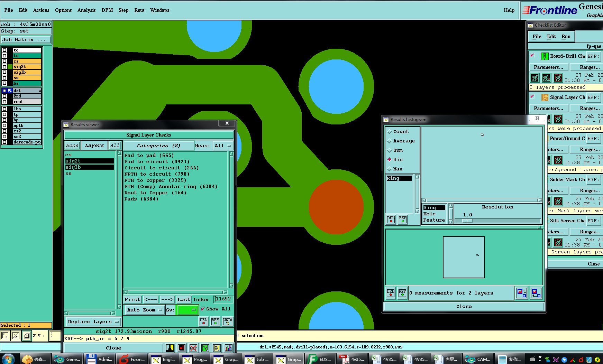Click the Last button in Results viewer
603x364 pixels.
(184, 299)
